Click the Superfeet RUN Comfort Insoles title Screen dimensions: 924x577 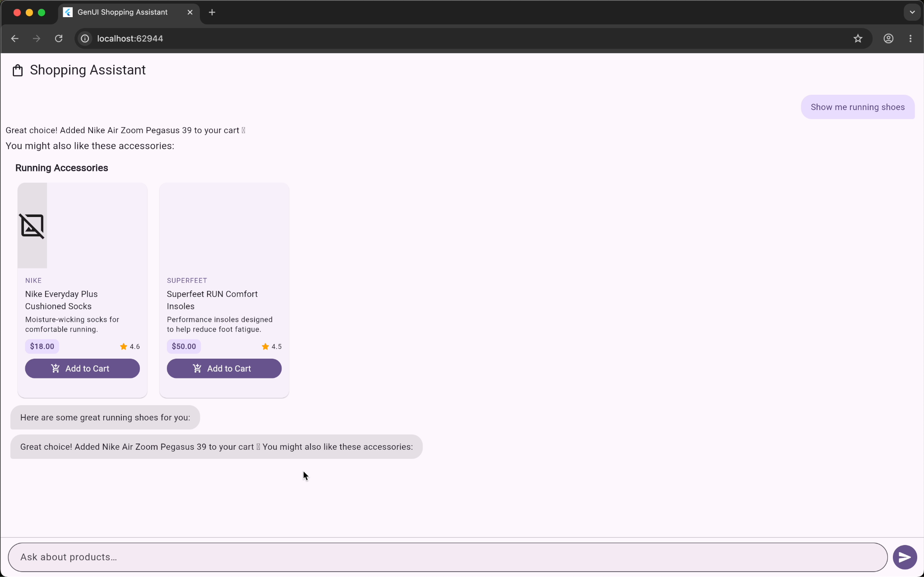coord(212,300)
